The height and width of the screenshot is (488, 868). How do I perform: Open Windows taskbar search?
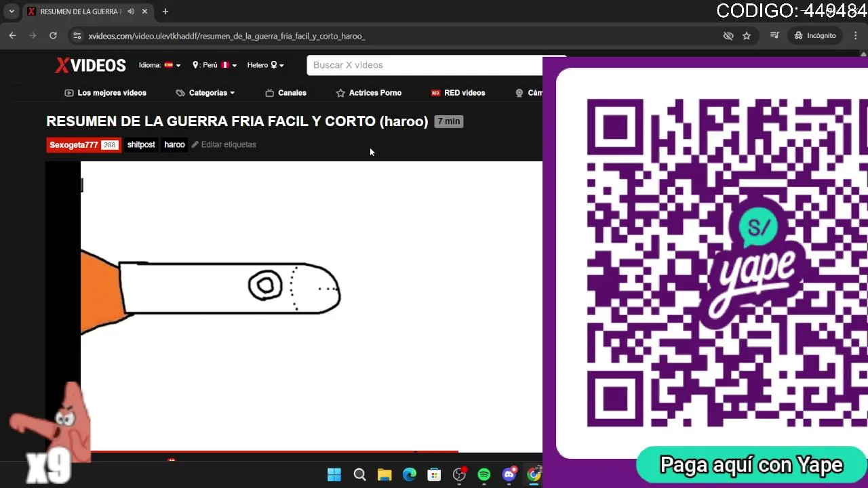(359, 474)
